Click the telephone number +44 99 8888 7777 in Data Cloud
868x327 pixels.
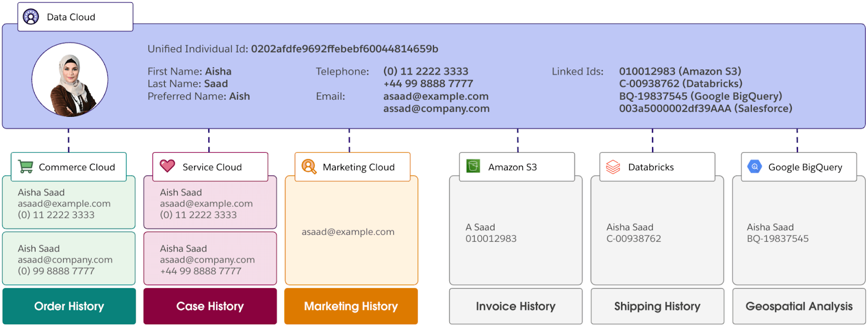(x=428, y=84)
